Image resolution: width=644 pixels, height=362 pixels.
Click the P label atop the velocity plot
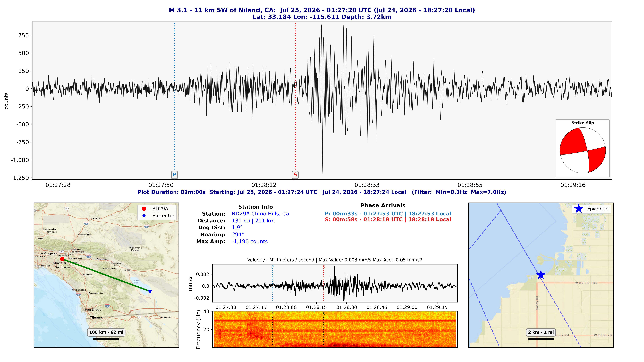coord(272,267)
